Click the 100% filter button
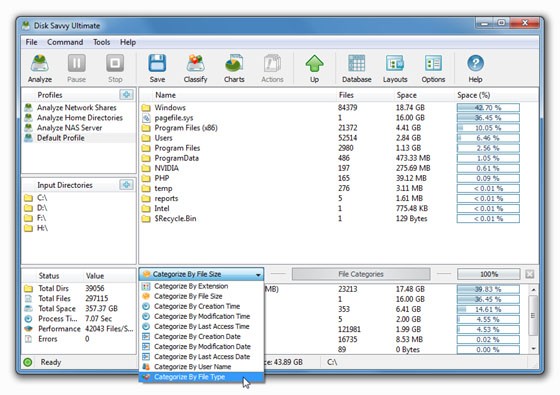The height and width of the screenshot is (395, 560). [x=489, y=274]
